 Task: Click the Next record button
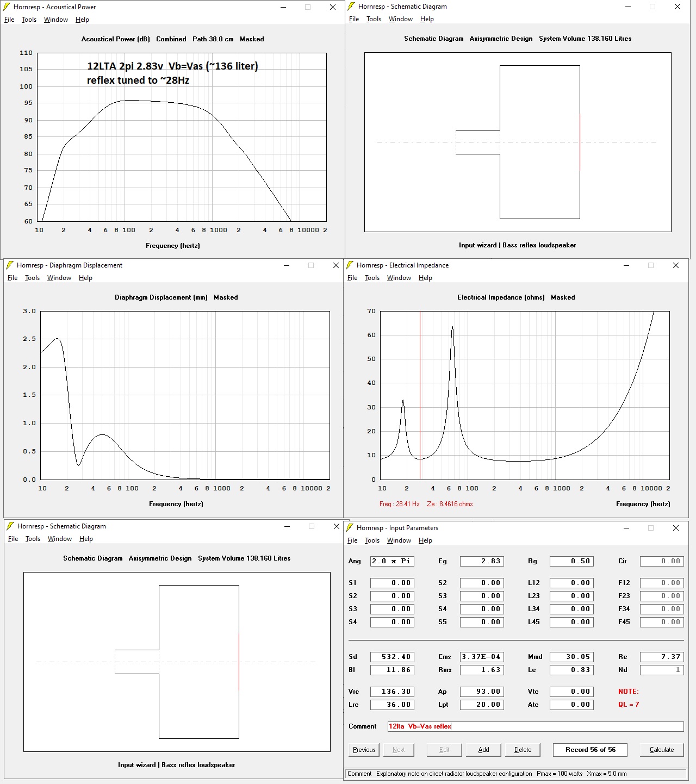(399, 750)
